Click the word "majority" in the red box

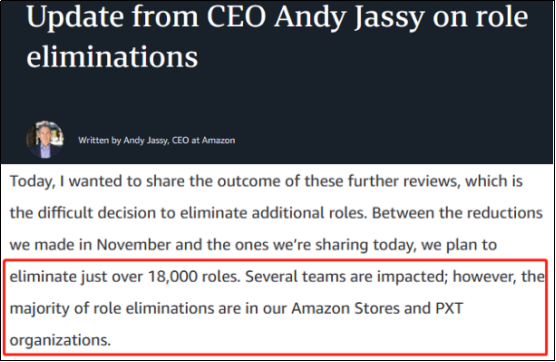(x=39, y=309)
